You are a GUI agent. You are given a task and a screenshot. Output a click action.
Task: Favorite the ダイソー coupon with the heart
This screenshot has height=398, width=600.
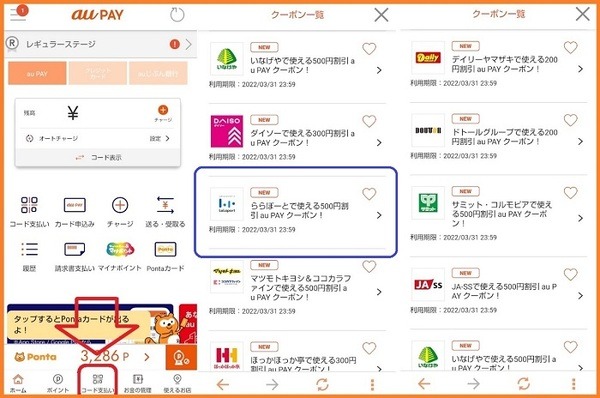click(369, 121)
